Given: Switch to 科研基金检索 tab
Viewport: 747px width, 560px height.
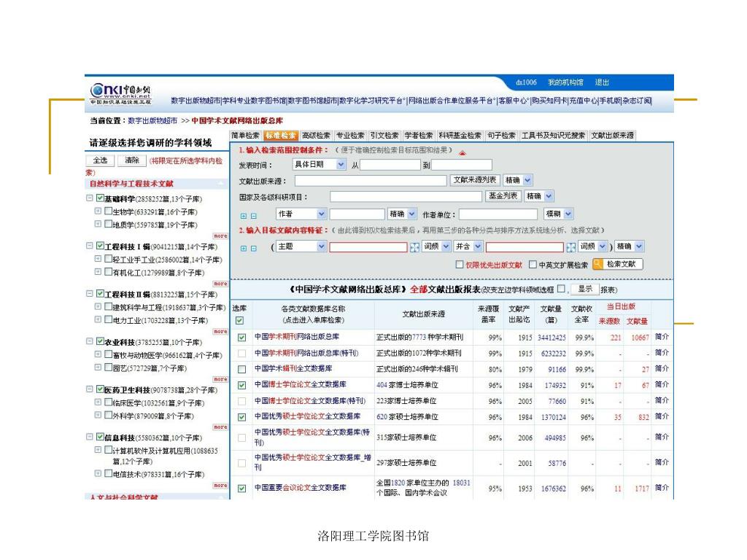Looking at the screenshot, I should (460, 136).
